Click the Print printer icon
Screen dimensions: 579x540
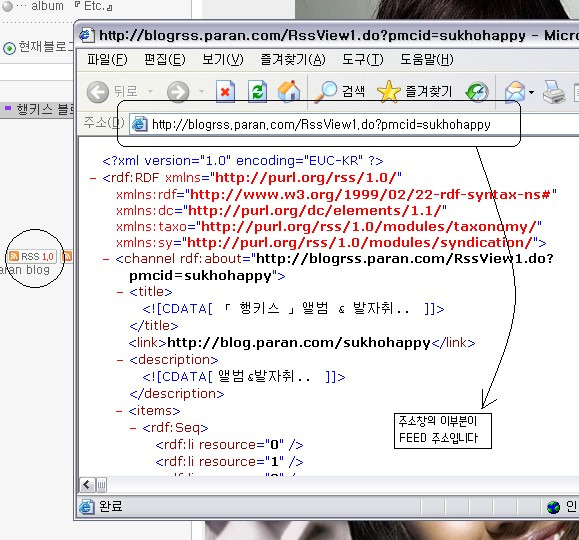(x=554, y=92)
